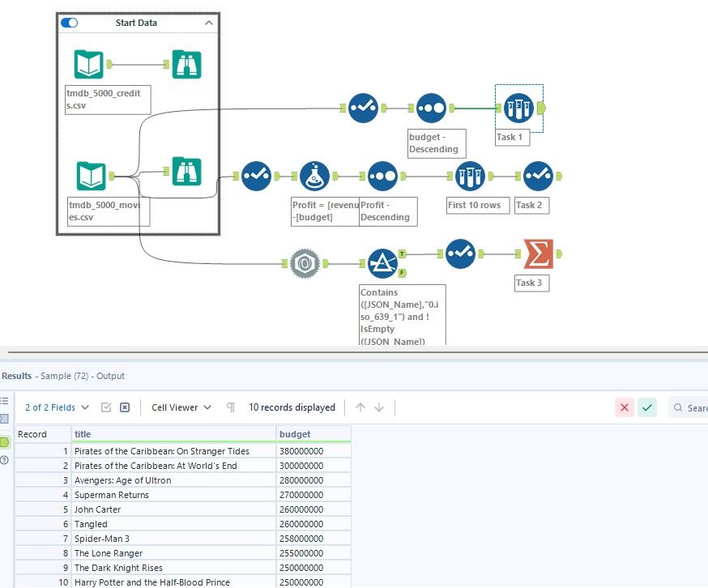This screenshot has height=588, width=708.
Task: Select the Sample tool labeled Task 1
Action: tap(518, 108)
